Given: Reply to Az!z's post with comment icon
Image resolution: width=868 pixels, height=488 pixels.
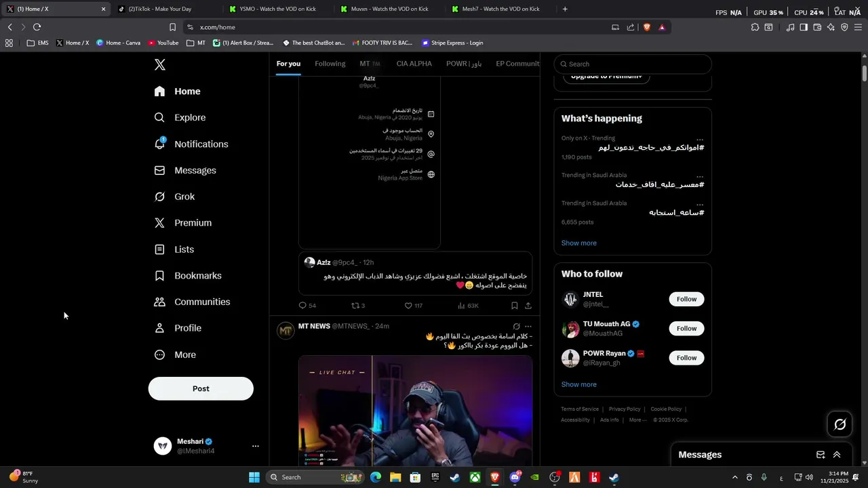Looking at the screenshot, I should (x=302, y=306).
